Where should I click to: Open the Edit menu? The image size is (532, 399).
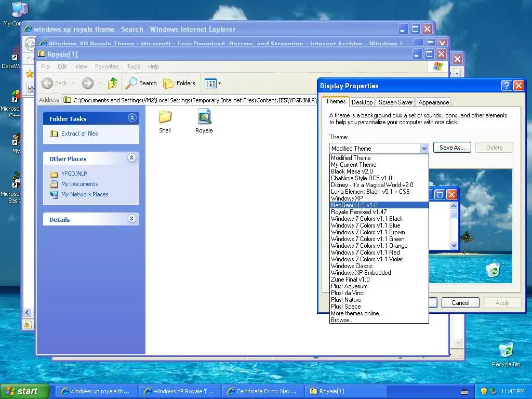coord(62,66)
